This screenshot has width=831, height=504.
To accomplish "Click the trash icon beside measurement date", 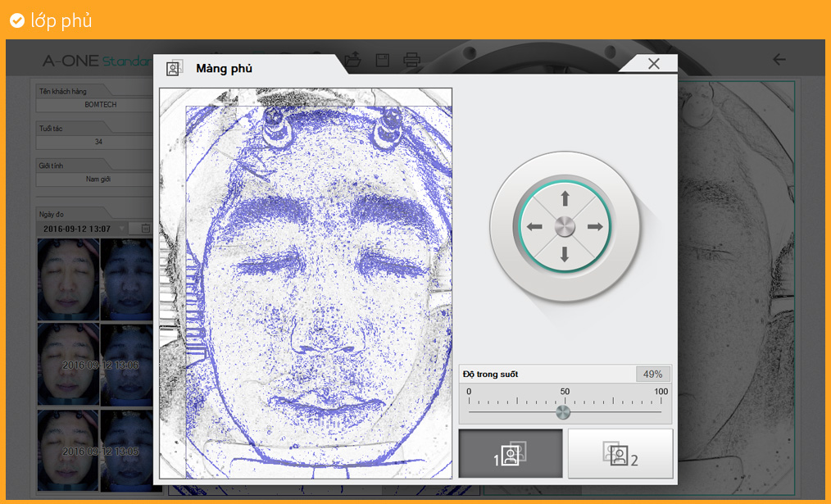I will [x=145, y=229].
